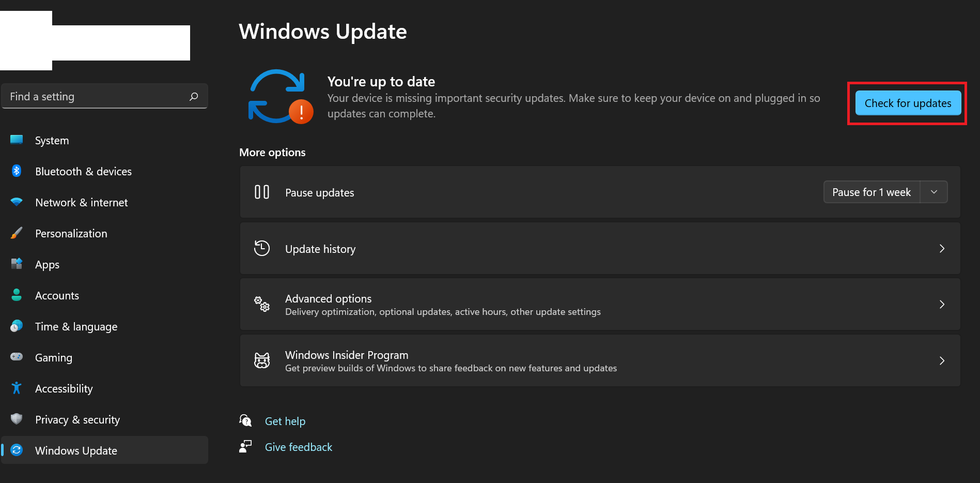Open the Get help link
Image resolution: width=980 pixels, height=483 pixels.
tap(285, 421)
